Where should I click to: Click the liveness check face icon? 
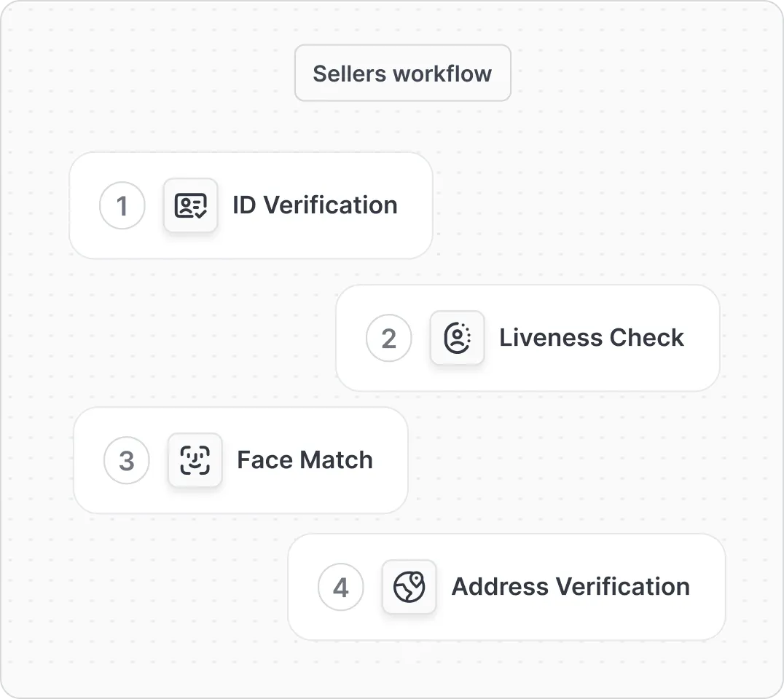(457, 338)
